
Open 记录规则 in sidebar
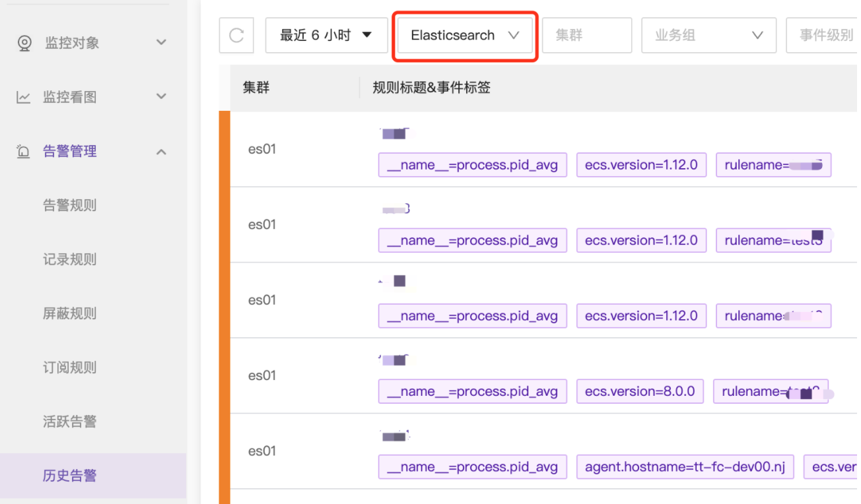[70, 260]
